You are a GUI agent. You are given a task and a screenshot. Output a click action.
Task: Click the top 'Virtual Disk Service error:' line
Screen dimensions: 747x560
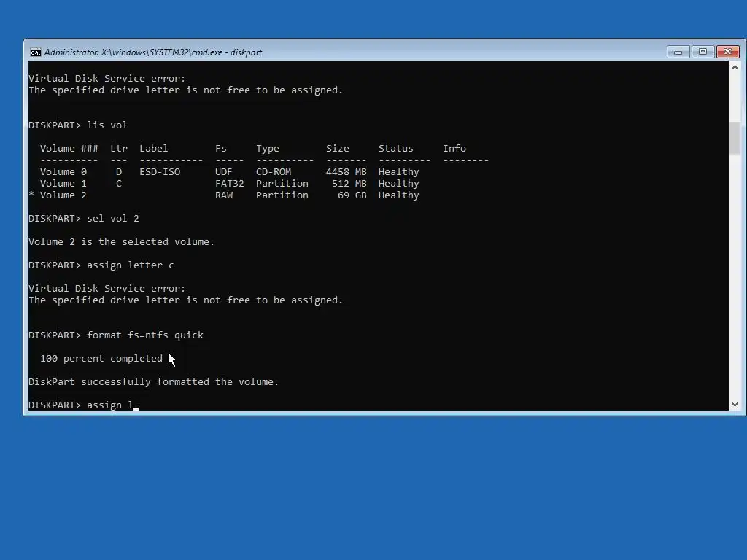click(107, 78)
